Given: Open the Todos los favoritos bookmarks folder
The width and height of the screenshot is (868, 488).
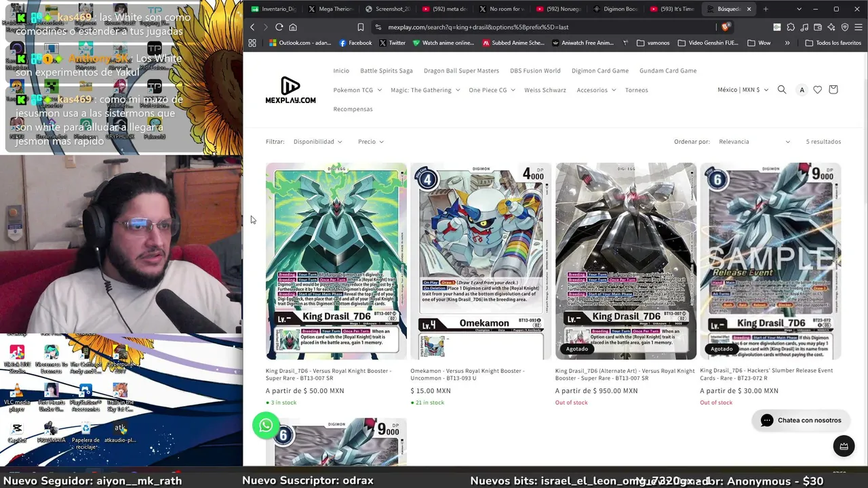Looking at the screenshot, I should pos(833,43).
